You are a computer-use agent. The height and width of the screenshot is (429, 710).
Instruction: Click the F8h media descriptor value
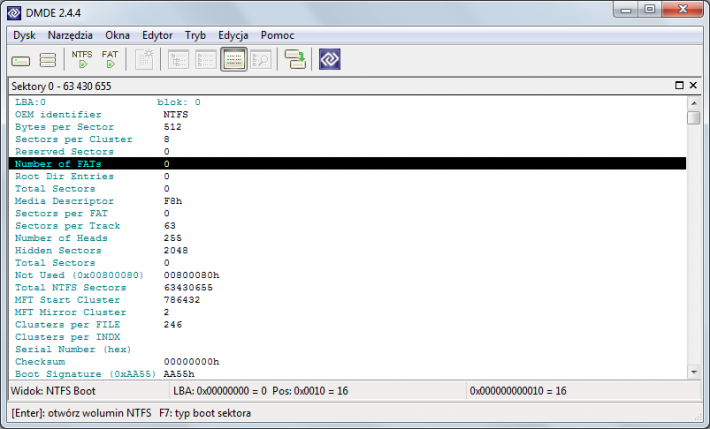tap(173, 201)
